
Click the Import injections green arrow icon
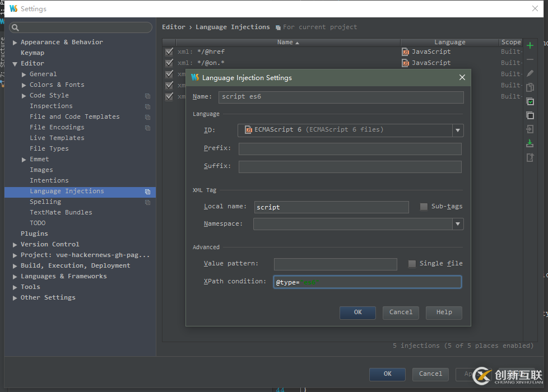click(530, 143)
